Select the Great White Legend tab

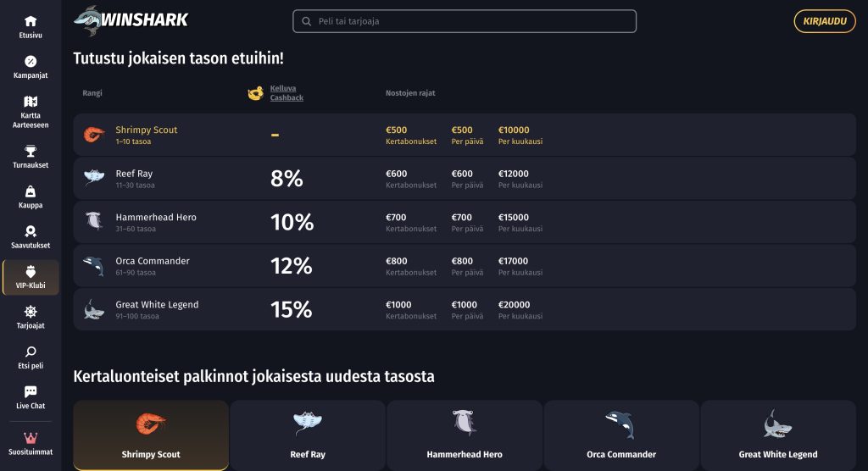(x=778, y=435)
